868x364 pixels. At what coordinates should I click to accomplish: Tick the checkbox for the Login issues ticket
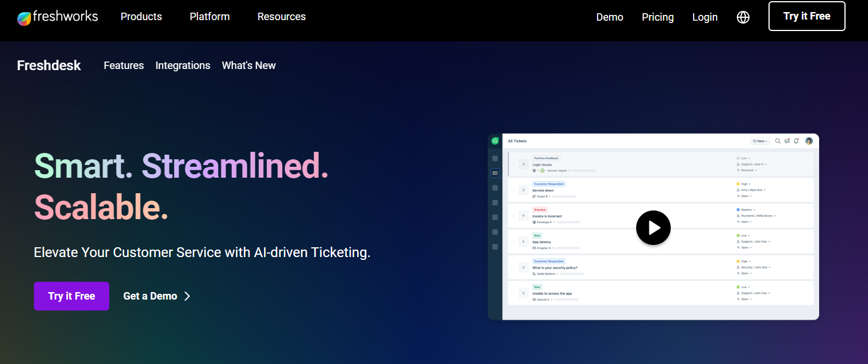(513, 164)
